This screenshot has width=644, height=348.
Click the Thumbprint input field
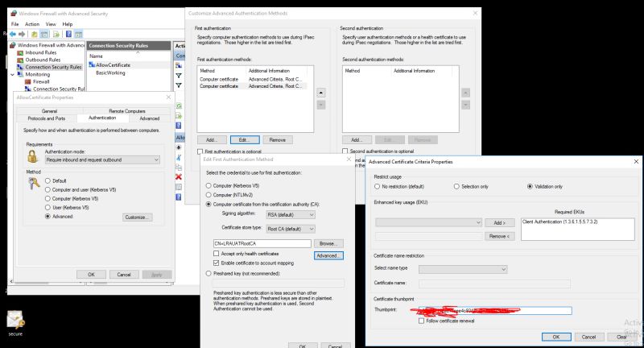pyautogui.click(x=495, y=311)
